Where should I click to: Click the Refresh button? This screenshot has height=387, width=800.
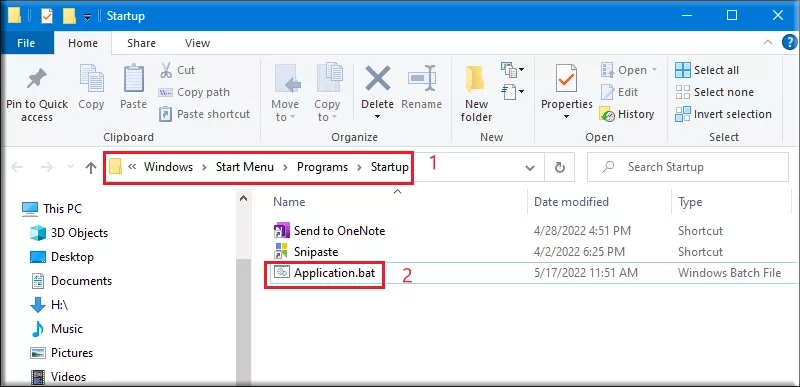560,167
